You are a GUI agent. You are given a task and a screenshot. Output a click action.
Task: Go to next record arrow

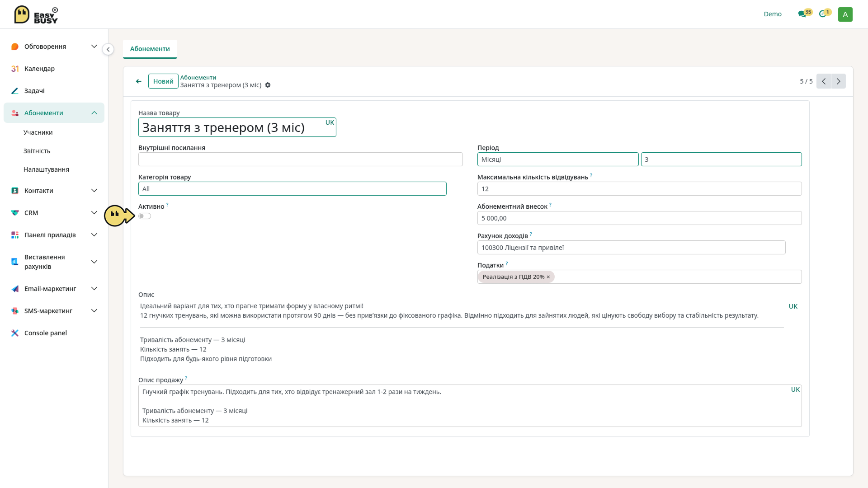[x=839, y=81]
